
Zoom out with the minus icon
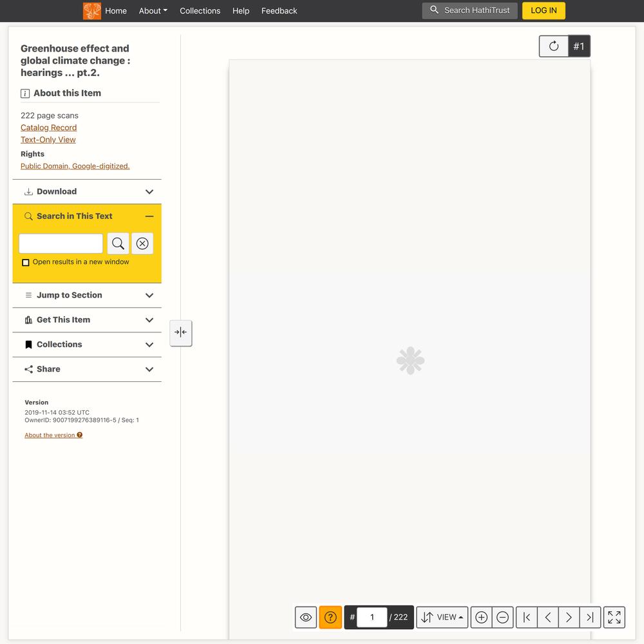click(502, 617)
